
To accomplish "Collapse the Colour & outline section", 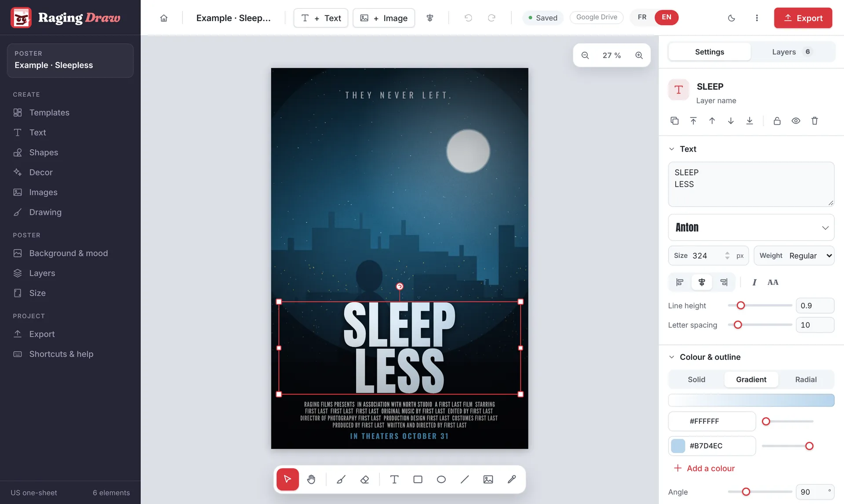I will coord(672,357).
